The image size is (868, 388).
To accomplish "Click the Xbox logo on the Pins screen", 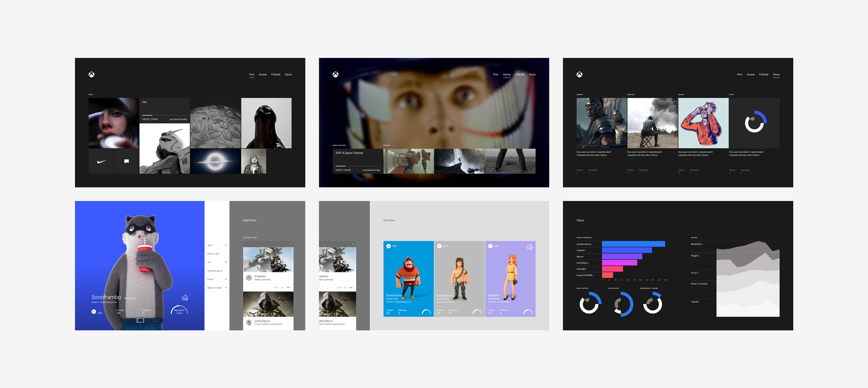I will coord(91,75).
